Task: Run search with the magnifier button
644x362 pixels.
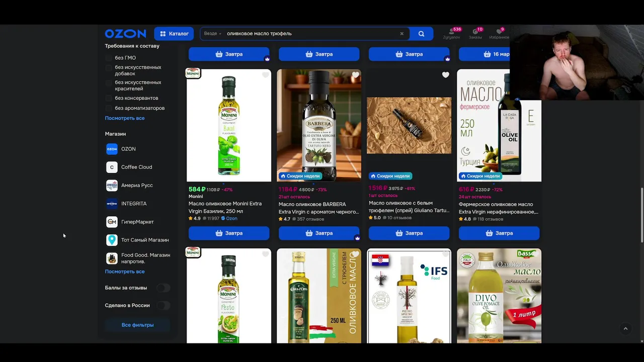Action: pos(421,34)
